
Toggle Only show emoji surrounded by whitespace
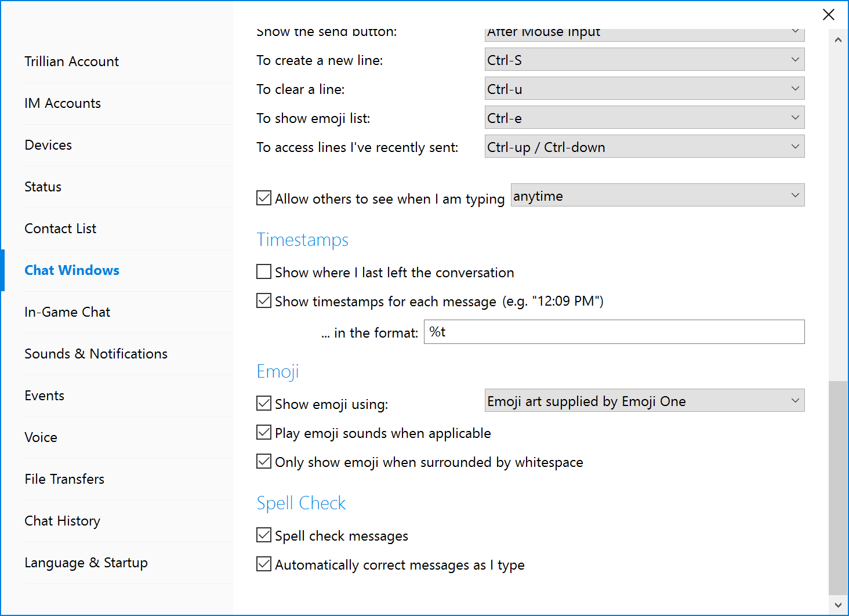coord(264,461)
